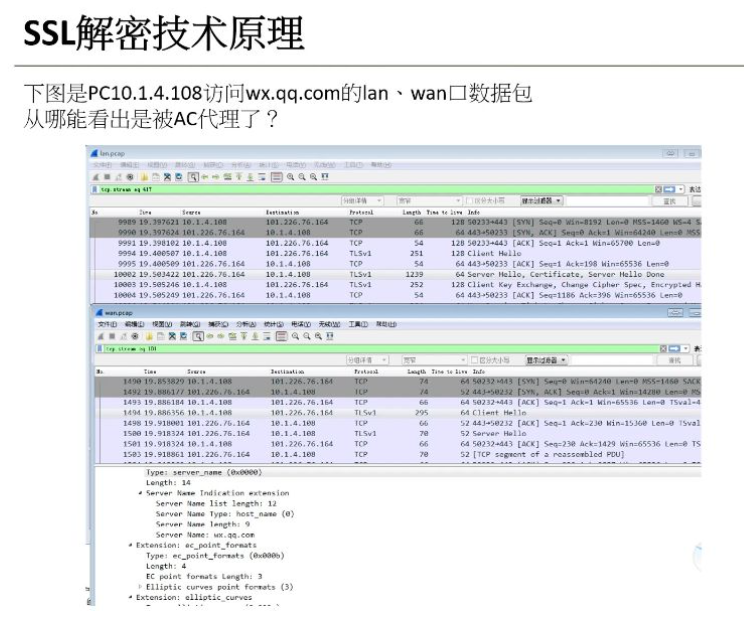Click tcp.stream filter field in wan.pcap
Image resolution: width=744 pixels, height=618 pixels.
coord(381,348)
